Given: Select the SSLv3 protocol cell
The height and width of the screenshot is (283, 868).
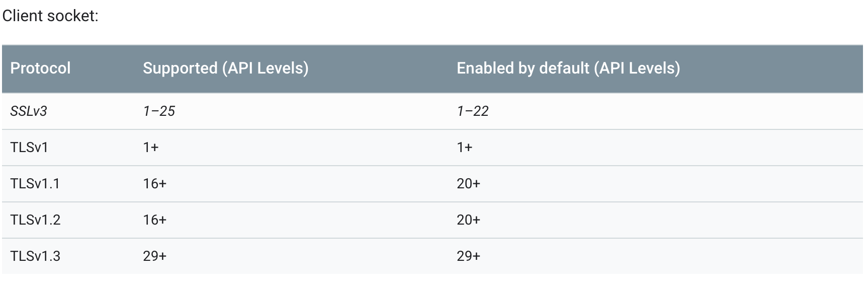Looking at the screenshot, I should (x=29, y=111).
